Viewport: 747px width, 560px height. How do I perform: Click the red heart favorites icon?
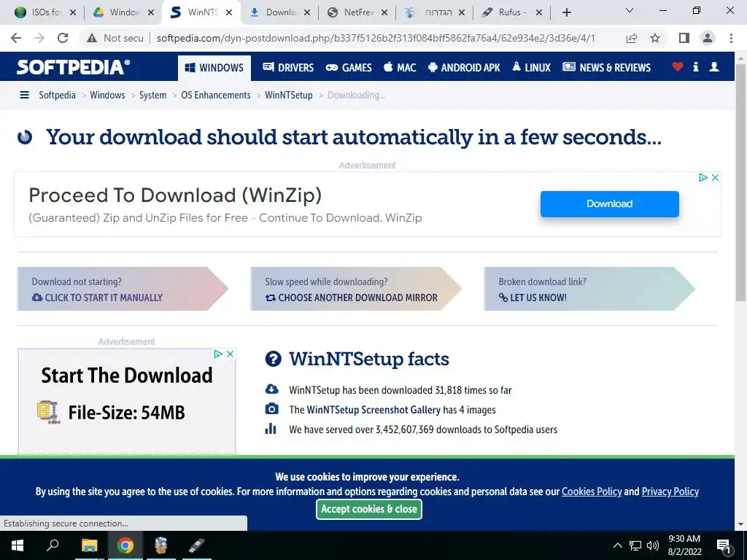[678, 66]
